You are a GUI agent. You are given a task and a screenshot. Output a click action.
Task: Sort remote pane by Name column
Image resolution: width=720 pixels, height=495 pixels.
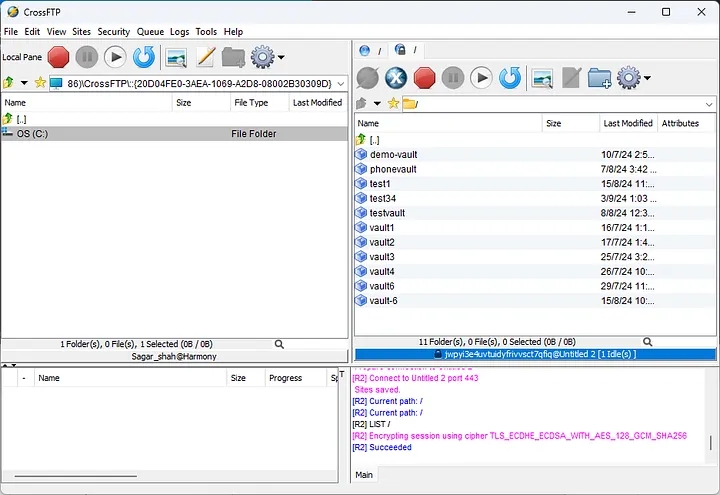[x=449, y=124]
